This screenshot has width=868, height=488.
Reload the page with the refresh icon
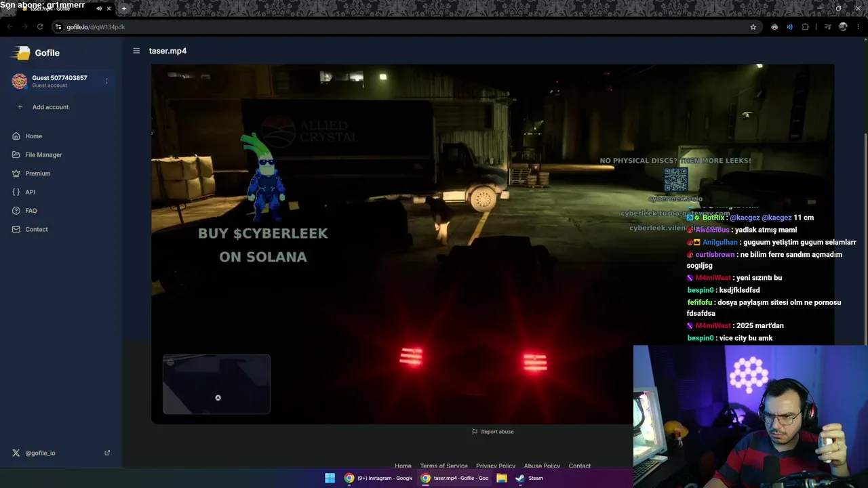coord(40,27)
